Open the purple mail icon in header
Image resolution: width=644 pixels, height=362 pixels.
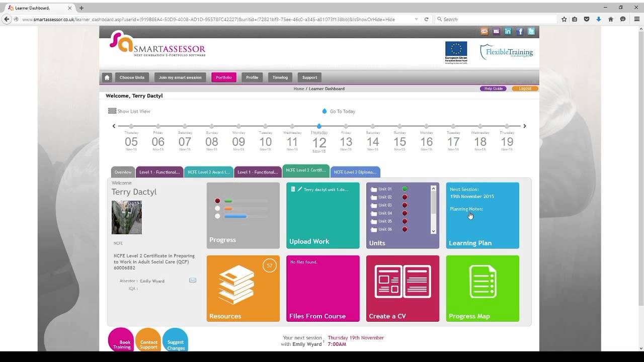(x=496, y=31)
